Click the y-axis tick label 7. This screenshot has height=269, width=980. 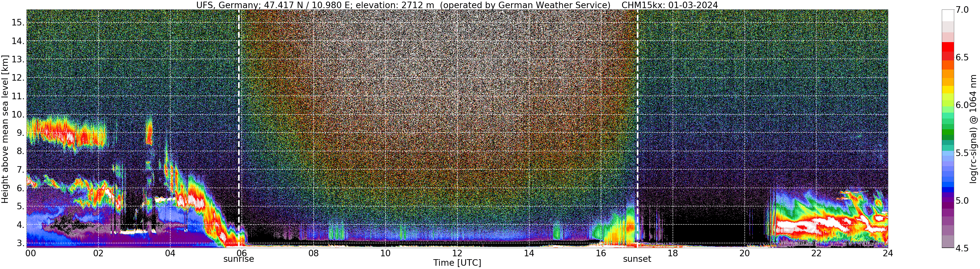pos(21,170)
